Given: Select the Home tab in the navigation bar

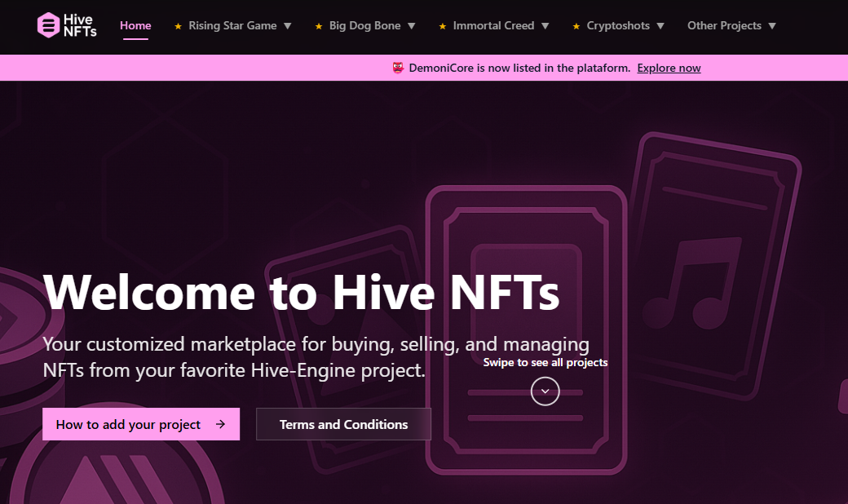Looking at the screenshot, I should pyautogui.click(x=135, y=25).
